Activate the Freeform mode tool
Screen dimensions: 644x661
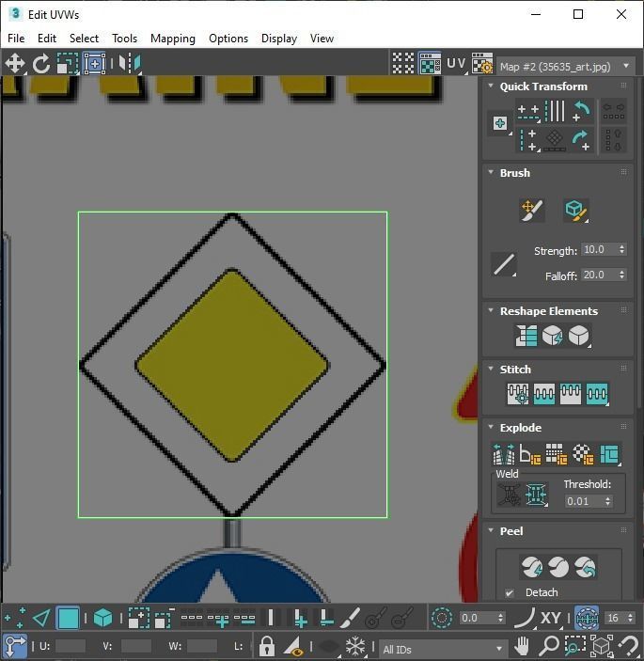tap(95, 64)
